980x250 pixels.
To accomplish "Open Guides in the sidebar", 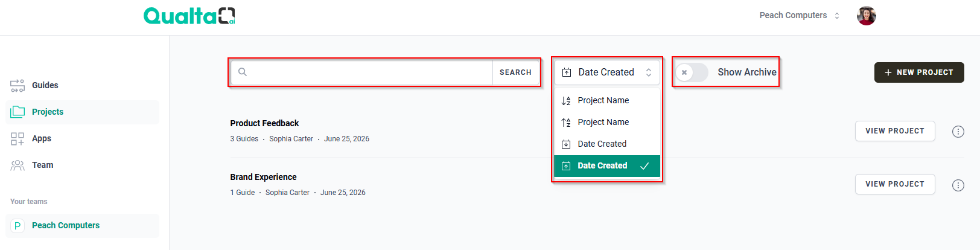I will click(83, 85).
